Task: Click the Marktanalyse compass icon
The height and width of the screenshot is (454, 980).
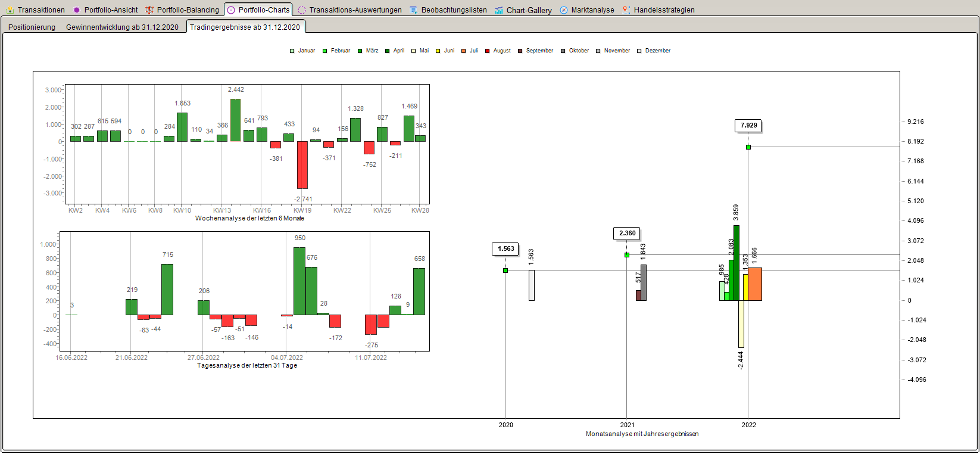Action: click(x=564, y=10)
